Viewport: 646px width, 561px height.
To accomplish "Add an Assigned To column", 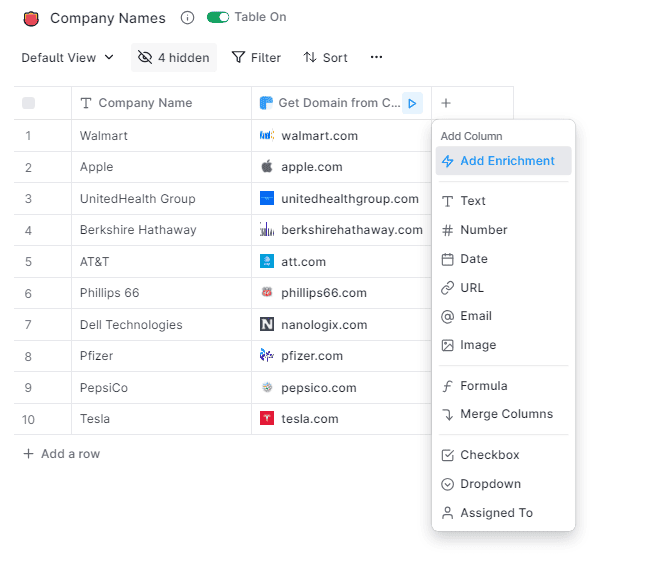I will click(503, 513).
